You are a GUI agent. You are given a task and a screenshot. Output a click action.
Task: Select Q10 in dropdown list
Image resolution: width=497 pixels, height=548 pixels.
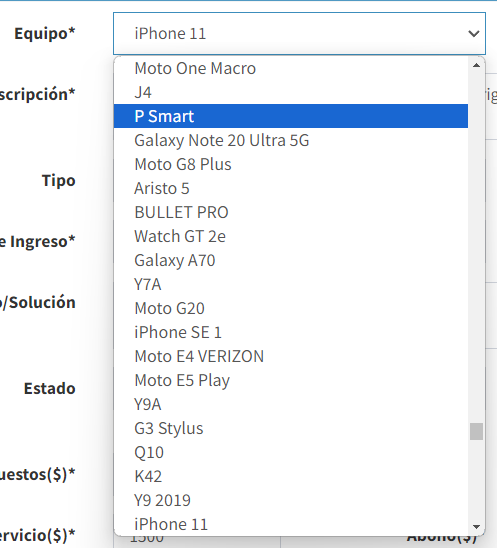click(291, 452)
